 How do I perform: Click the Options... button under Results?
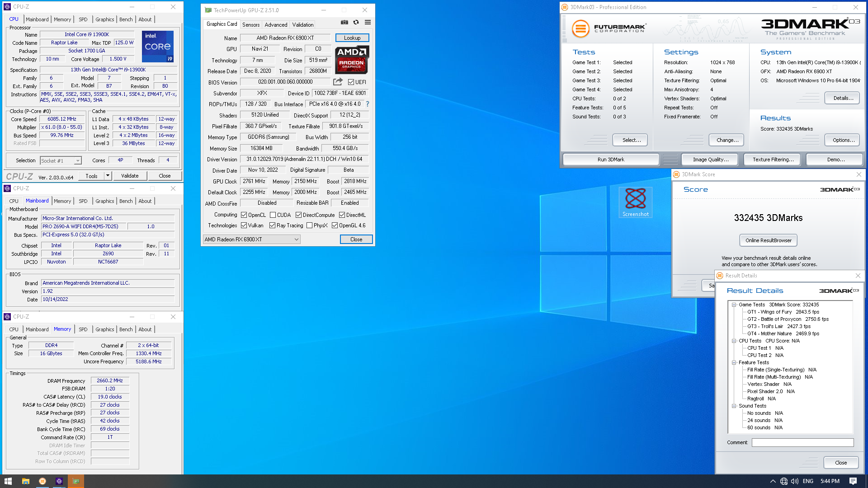(843, 140)
